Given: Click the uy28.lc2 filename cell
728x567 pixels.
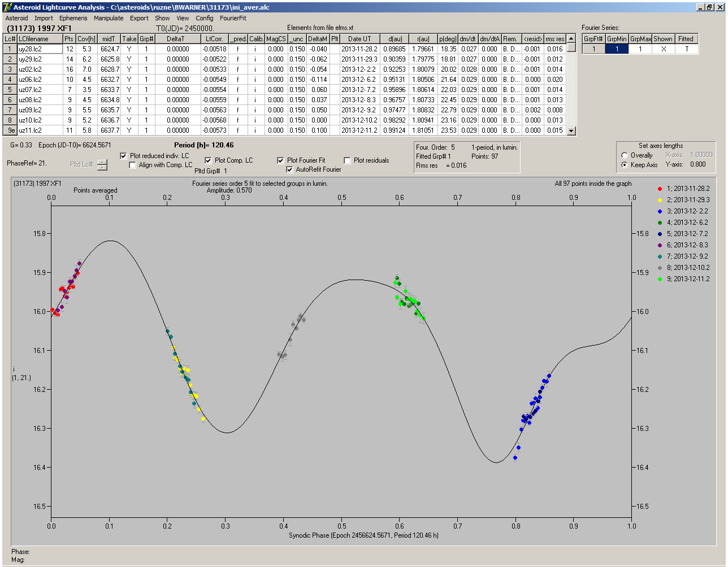Looking at the screenshot, I should click(40, 49).
